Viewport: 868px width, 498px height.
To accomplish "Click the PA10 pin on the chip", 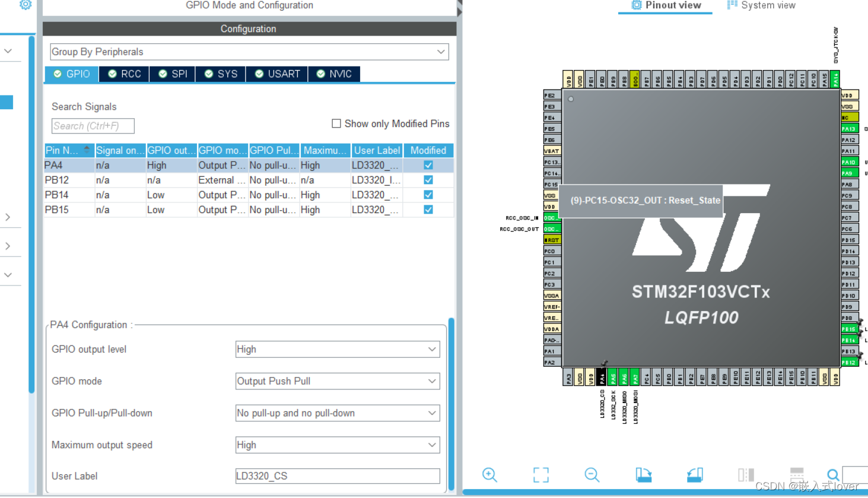I will click(x=850, y=162).
